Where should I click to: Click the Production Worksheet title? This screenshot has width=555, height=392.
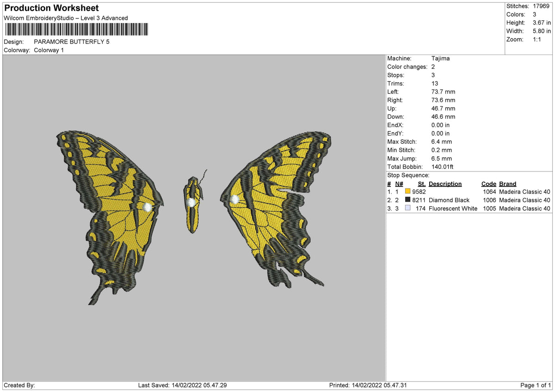(x=51, y=8)
